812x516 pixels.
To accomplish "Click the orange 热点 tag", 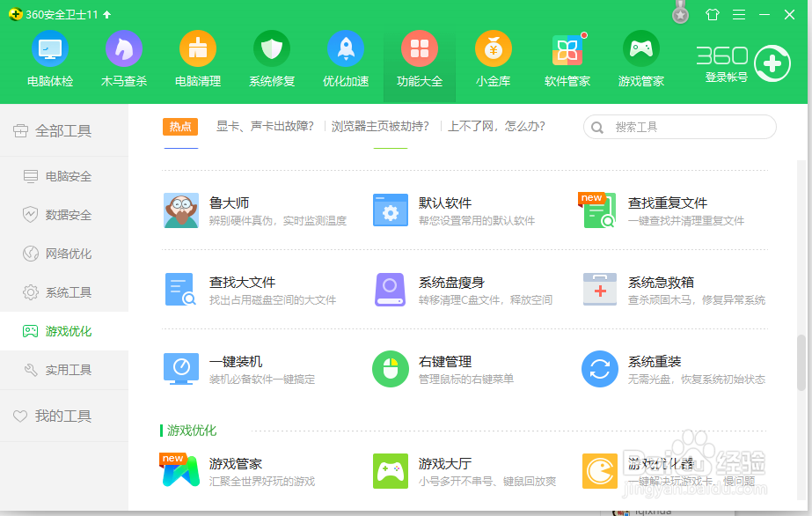I will (x=180, y=127).
